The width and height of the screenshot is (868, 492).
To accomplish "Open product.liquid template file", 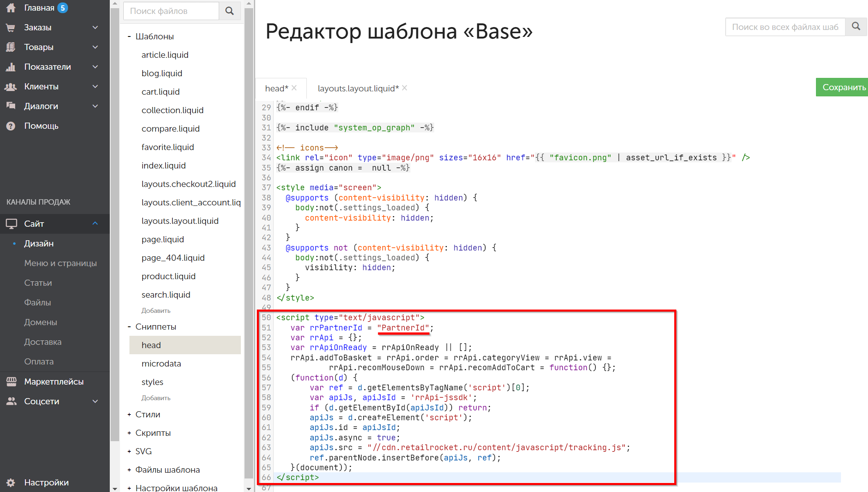I will click(168, 276).
